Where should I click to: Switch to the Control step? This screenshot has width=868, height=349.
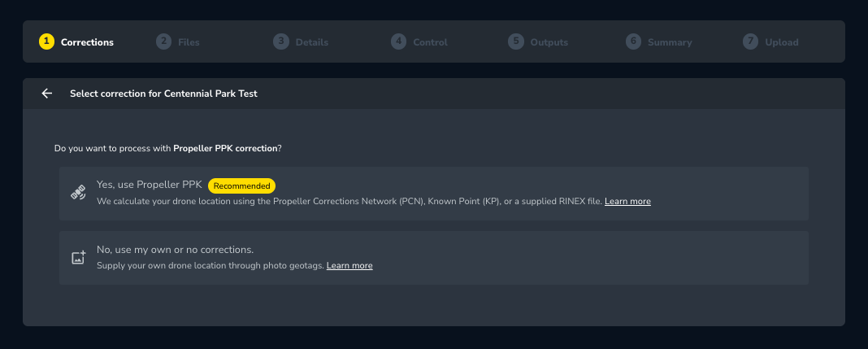419,42
